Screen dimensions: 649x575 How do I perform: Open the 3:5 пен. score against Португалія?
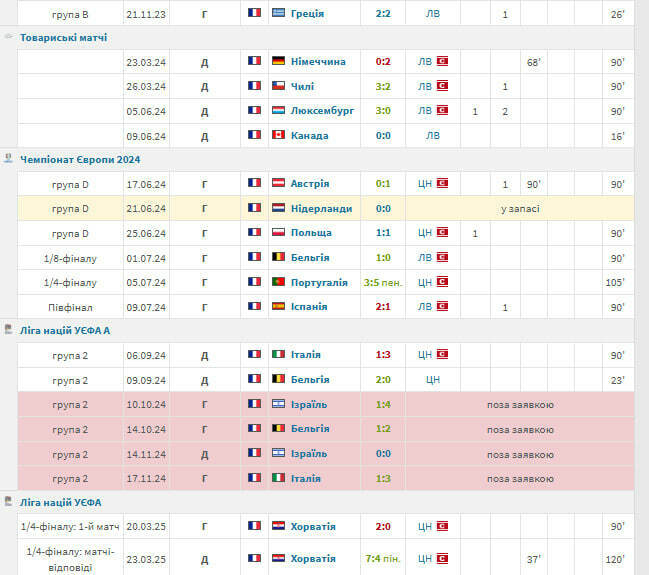(x=382, y=282)
